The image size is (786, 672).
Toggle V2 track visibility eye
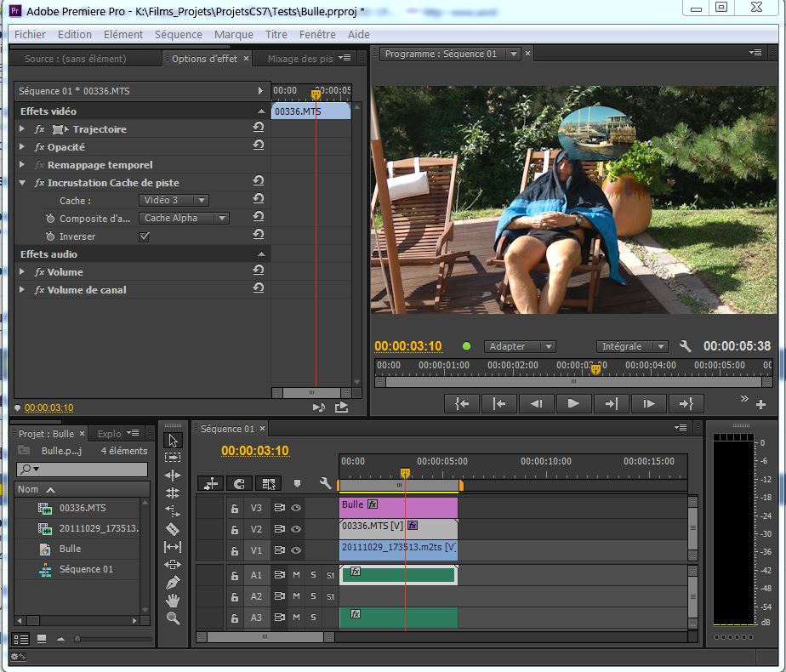click(x=296, y=529)
